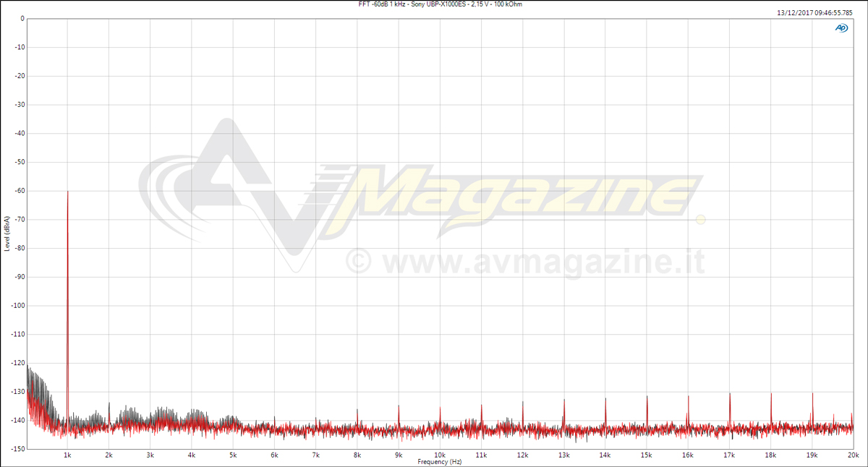Click the '-140' level tick label

[18, 420]
